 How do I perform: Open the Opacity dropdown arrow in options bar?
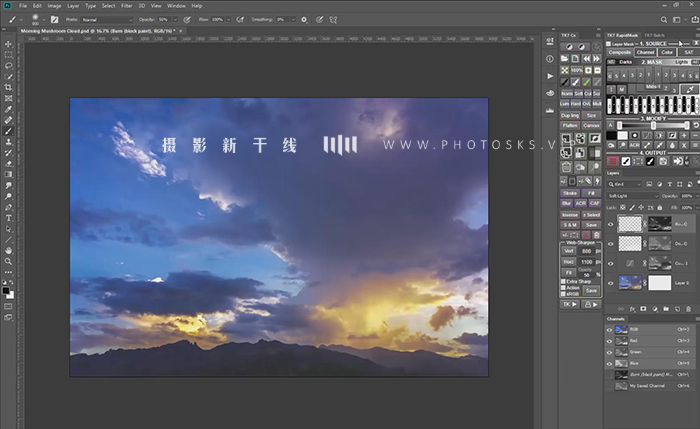click(x=175, y=20)
